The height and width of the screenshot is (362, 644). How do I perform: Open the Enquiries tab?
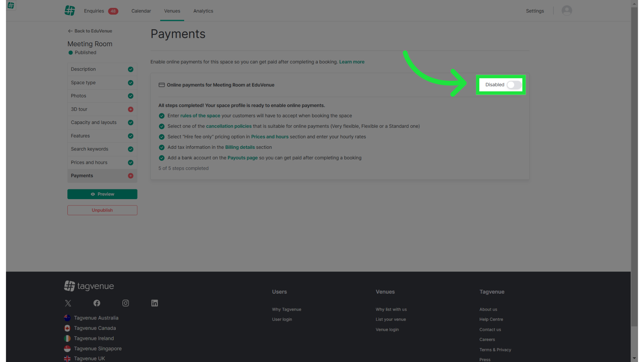point(94,11)
